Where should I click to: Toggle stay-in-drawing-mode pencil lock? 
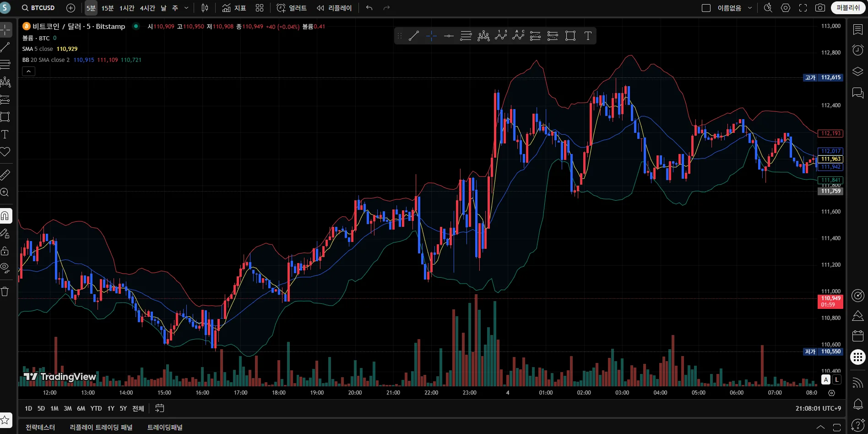(5, 234)
